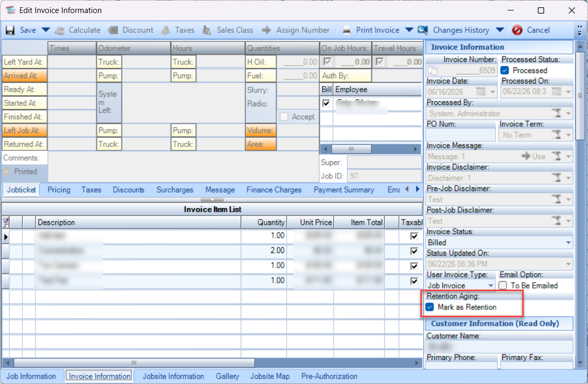
Task: Click the Assign Number arrow icon
Action: point(266,30)
